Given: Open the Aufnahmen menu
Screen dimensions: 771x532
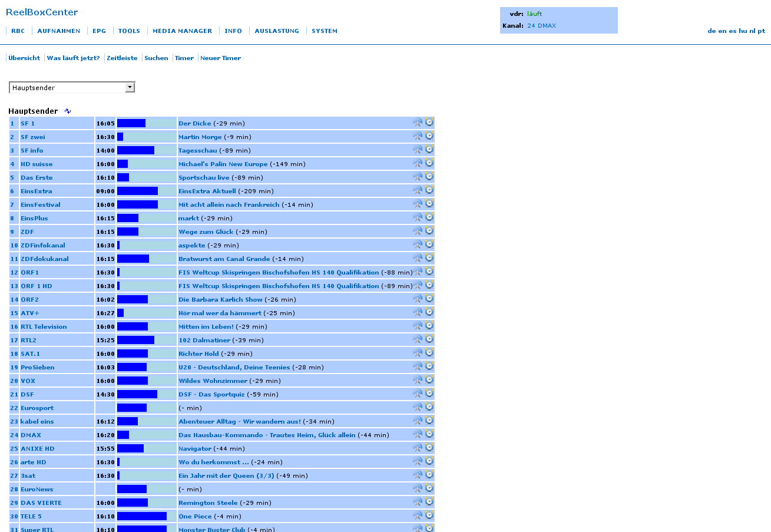Looking at the screenshot, I should point(59,31).
